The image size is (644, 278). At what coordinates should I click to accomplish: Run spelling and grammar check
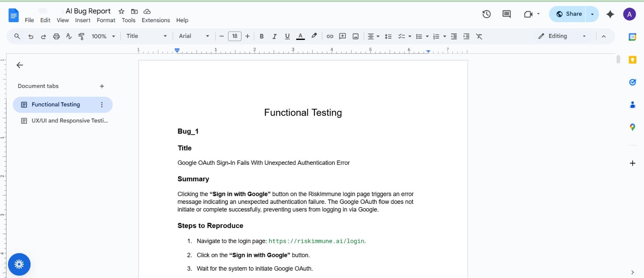click(69, 36)
